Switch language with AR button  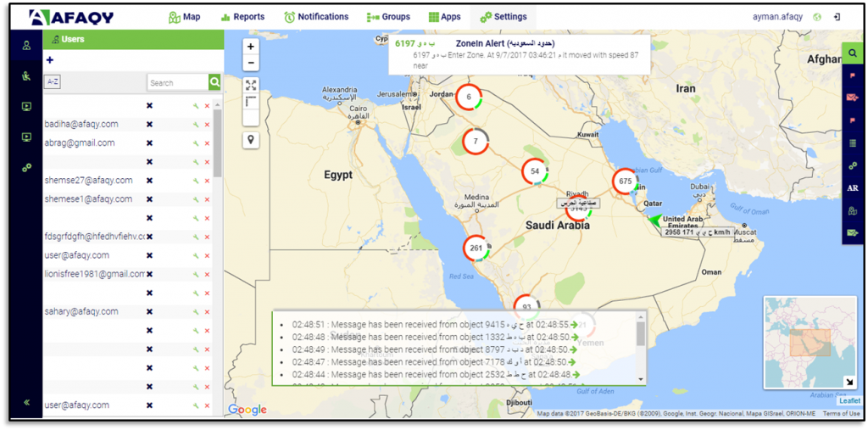pos(853,187)
